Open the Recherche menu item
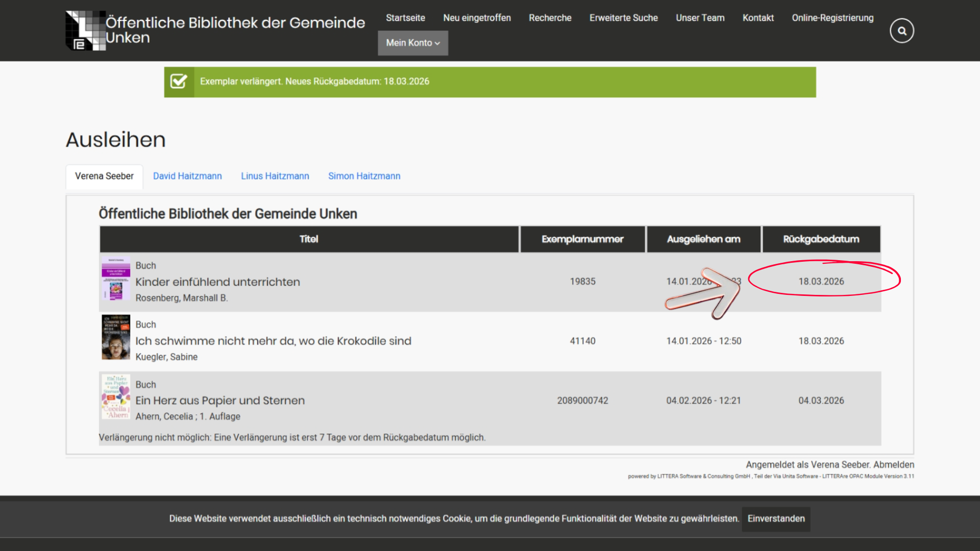980x551 pixels. [x=550, y=18]
